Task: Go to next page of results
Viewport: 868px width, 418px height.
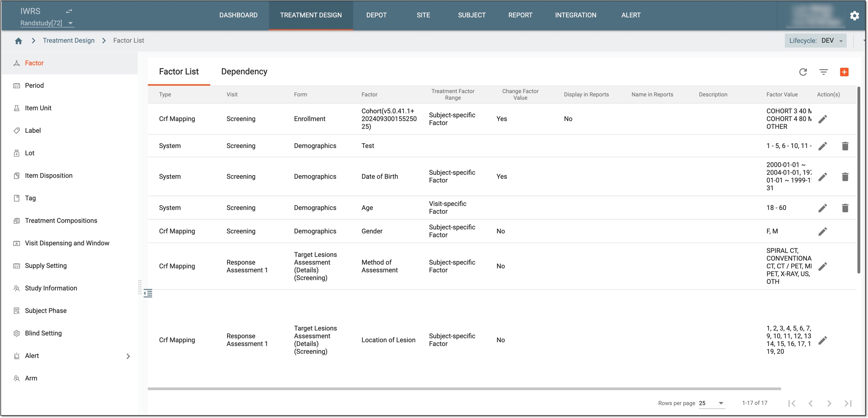Action: point(829,403)
